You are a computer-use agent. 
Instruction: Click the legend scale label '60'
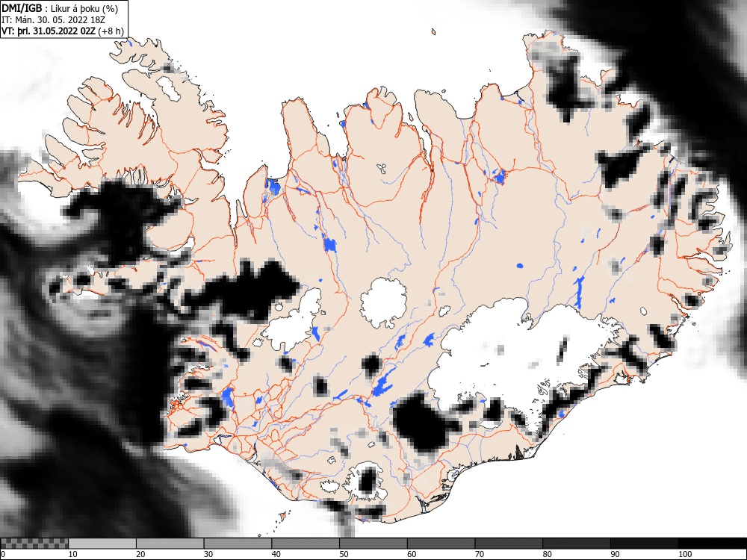coord(412,554)
